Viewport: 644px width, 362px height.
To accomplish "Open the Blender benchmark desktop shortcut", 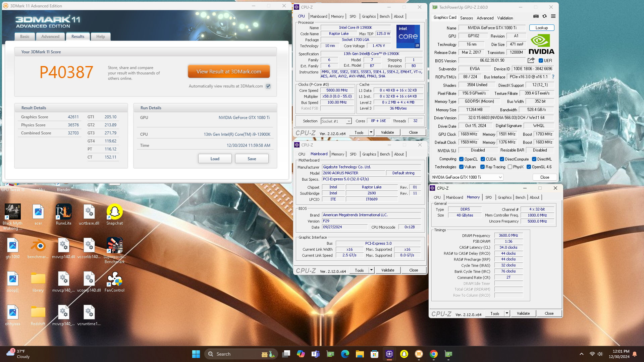I will (x=38, y=248).
